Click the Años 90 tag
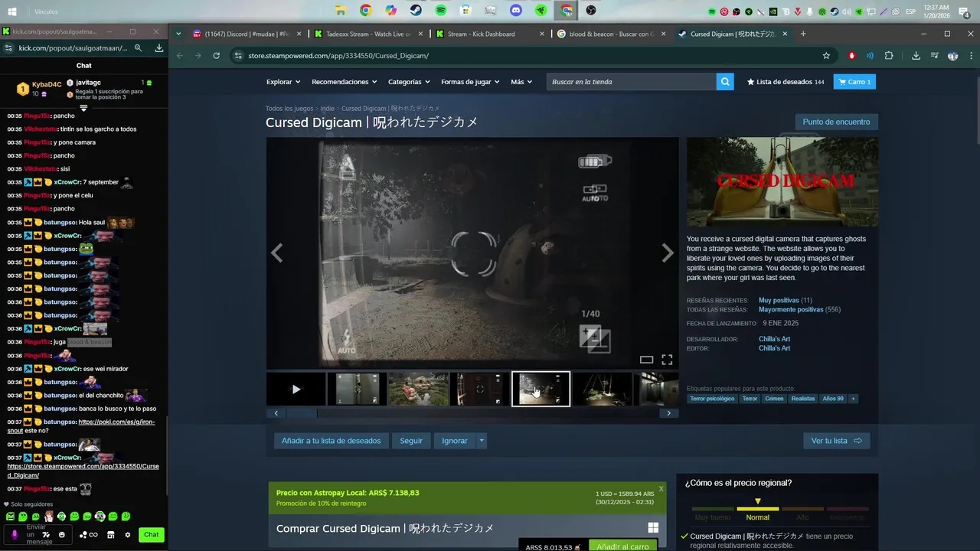The height and width of the screenshot is (551, 980). (833, 399)
